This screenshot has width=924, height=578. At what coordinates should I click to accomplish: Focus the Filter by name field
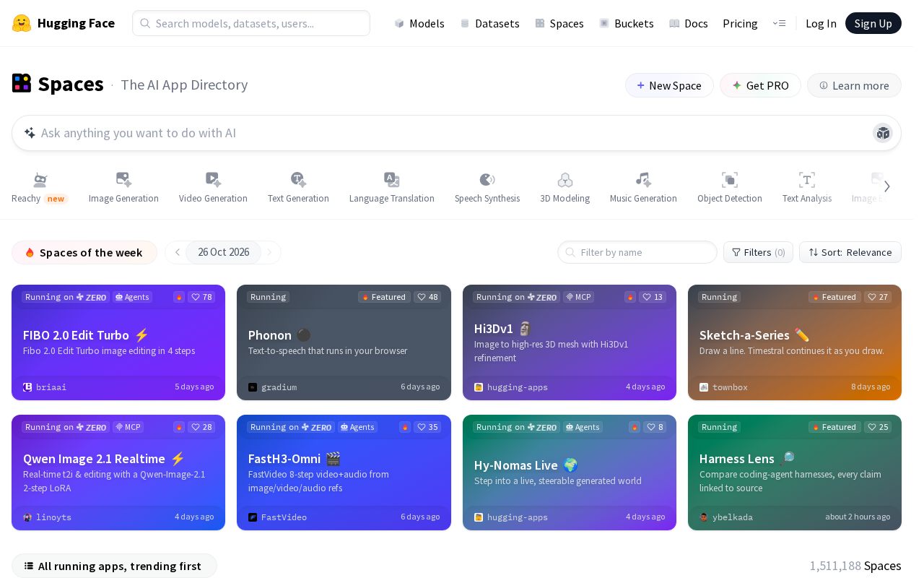click(x=637, y=252)
